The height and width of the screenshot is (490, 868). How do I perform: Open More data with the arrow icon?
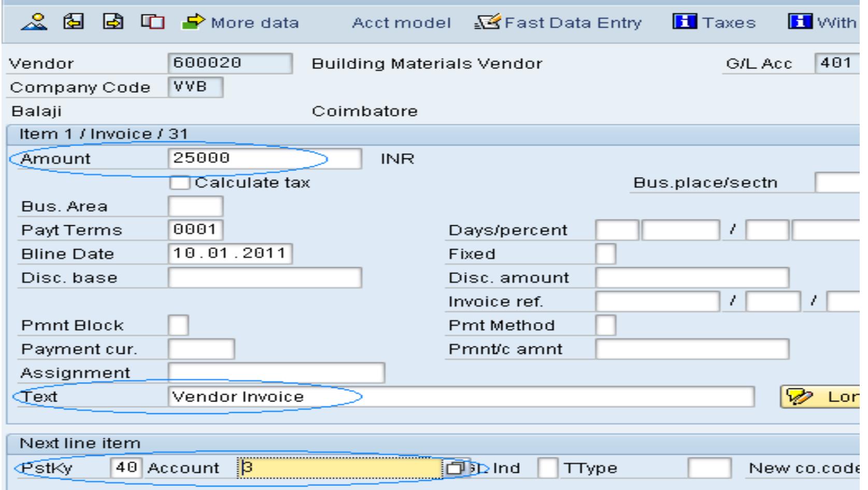(240, 23)
